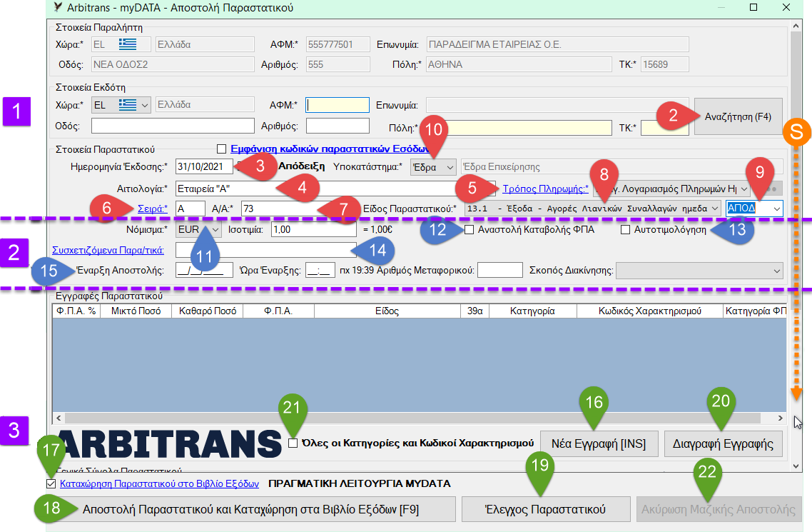The width and height of the screenshot is (812, 532).
Task: Open the Συσχετιζόμενα Παρα/τικά link
Action: 108,250
